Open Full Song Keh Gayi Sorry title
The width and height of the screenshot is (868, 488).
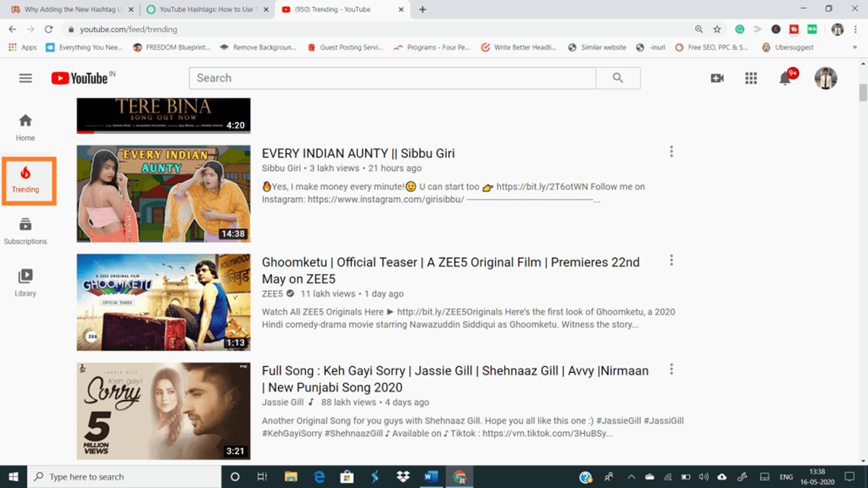click(x=455, y=379)
